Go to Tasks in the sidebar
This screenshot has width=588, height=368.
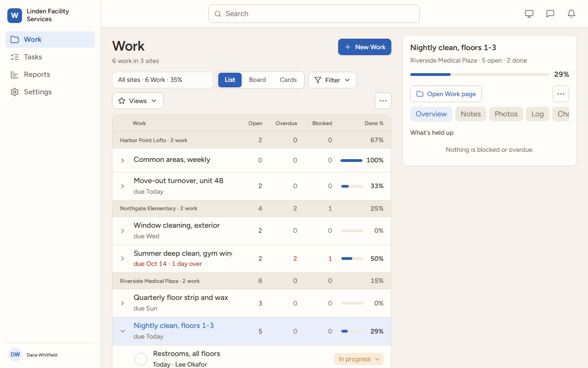click(x=50, y=57)
